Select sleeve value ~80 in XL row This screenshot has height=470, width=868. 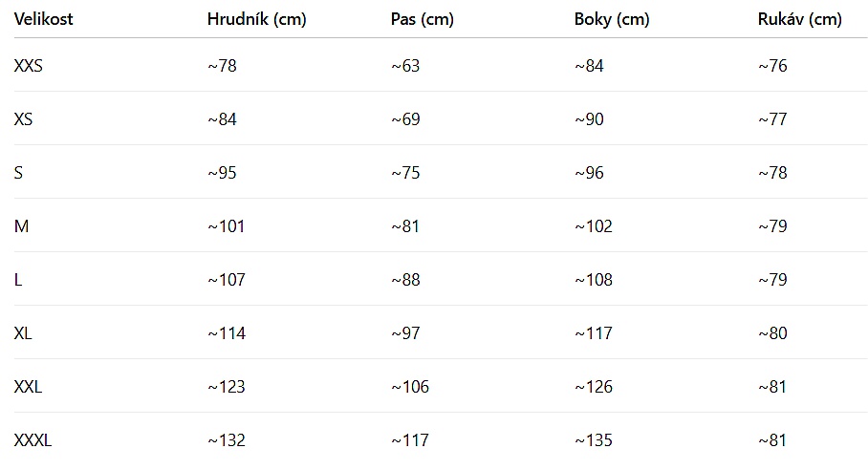[772, 333]
